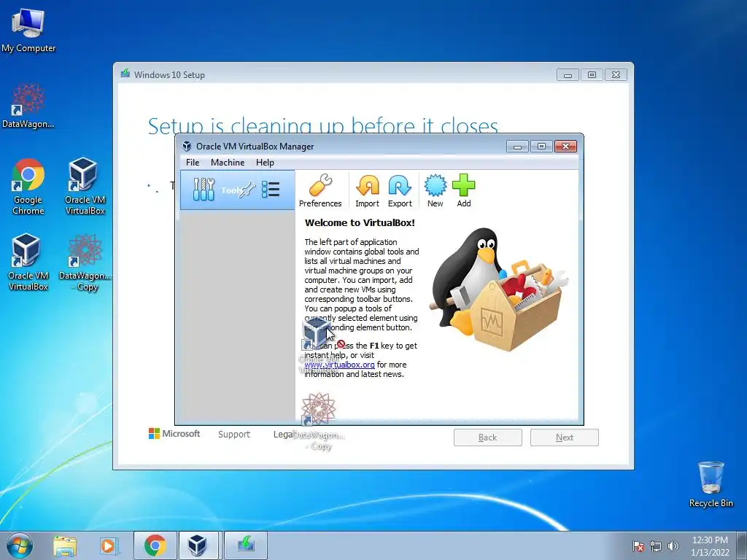Open the Help menu in VirtualBox Manager
The width and height of the screenshot is (747, 560).
click(x=265, y=163)
